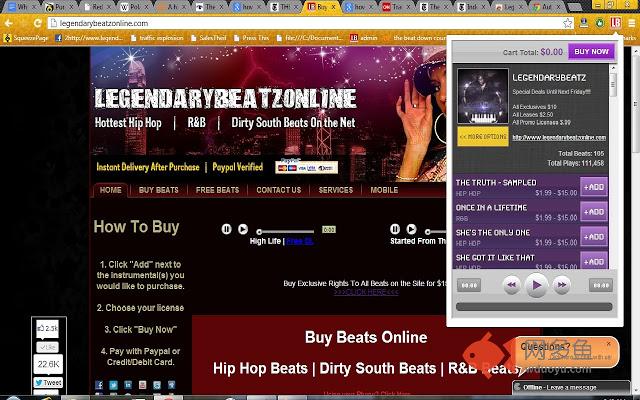Select the track THE TRUTH - SAMPLED
Image resolution: width=640 pixels, height=400 pixels.
[x=496, y=183]
